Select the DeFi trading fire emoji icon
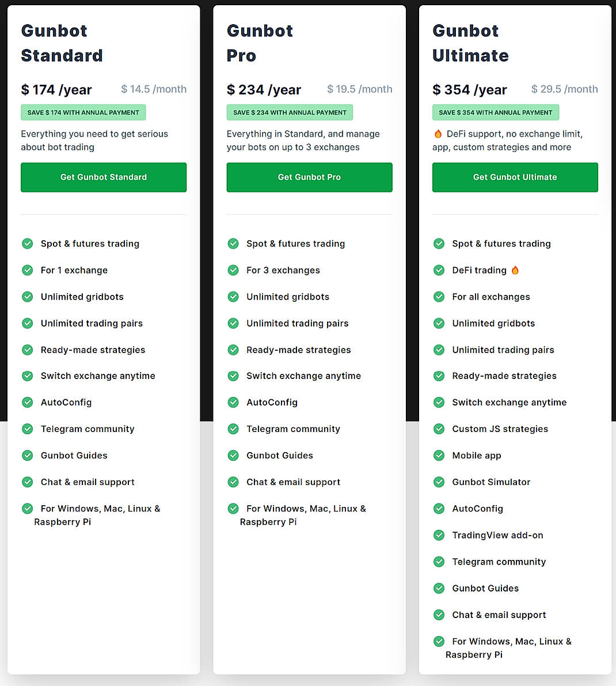 pos(515,270)
